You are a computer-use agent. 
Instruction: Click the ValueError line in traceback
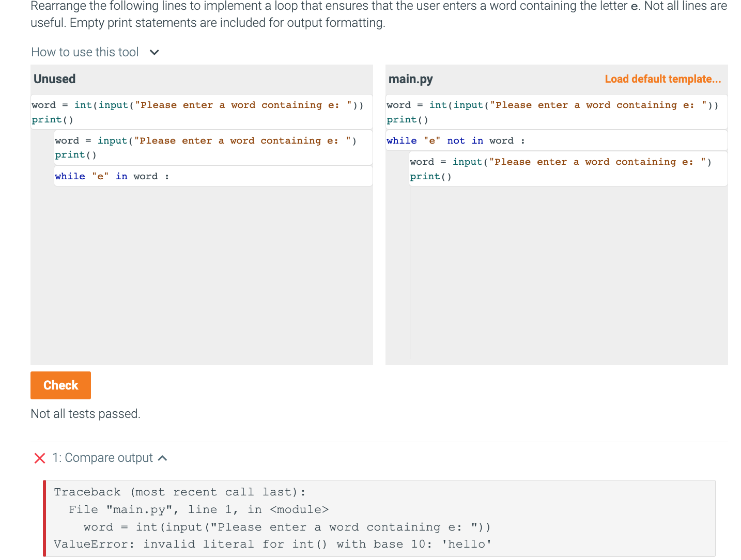(273, 545)
